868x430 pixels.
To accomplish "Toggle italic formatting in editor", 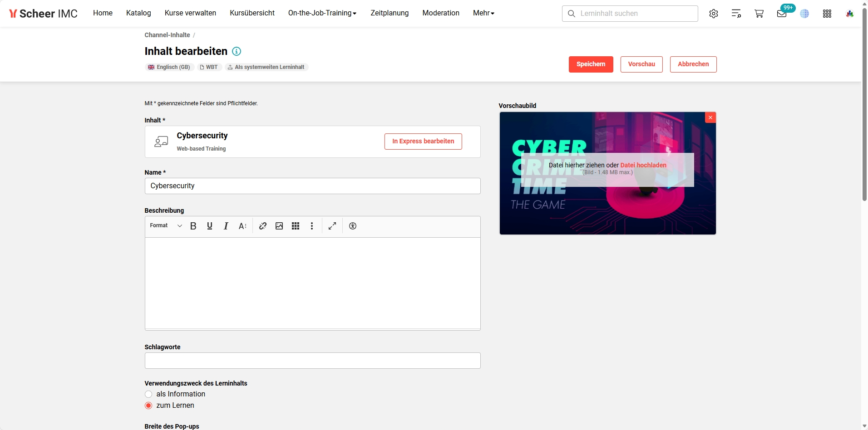I will (x=226, y=226).
